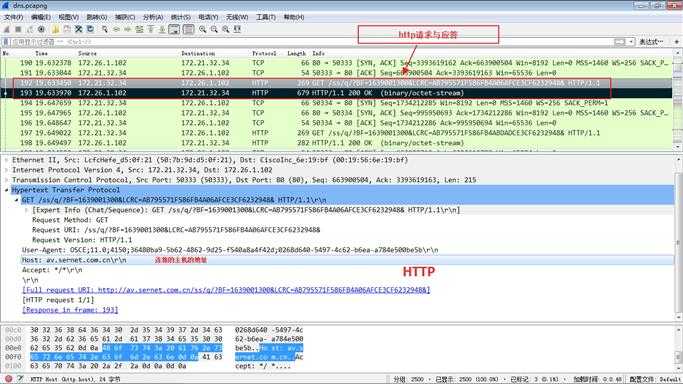Collapse the GET /ss/q/ request line node

tap(16, 200)
